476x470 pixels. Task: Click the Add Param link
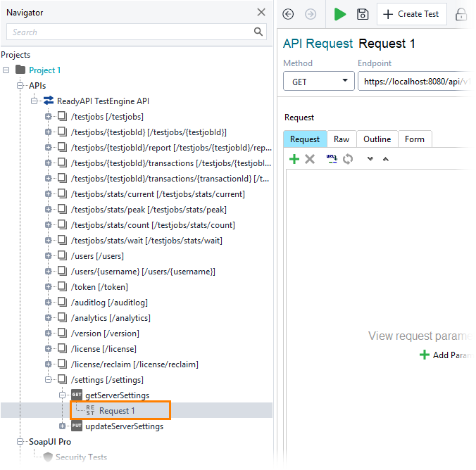pos(446,355)
